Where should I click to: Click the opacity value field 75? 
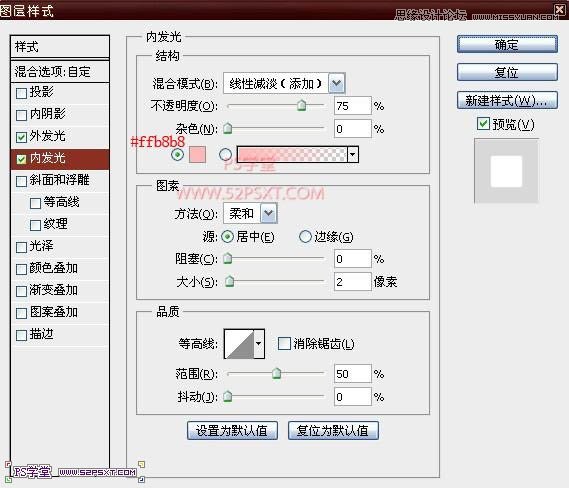pyautogui.click(x=353, y=106)
